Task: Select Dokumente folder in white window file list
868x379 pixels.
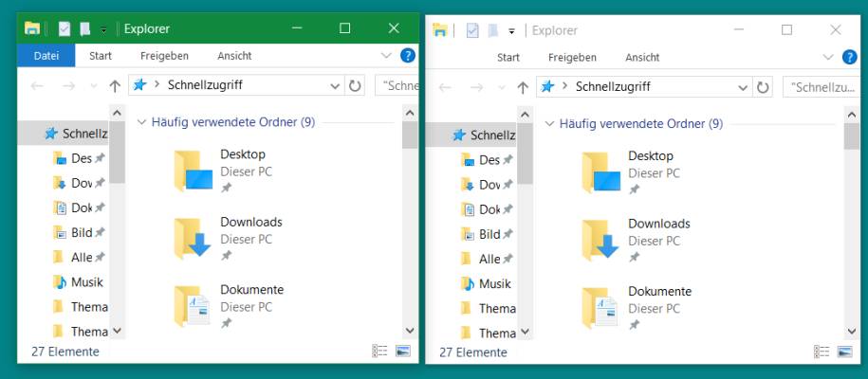Action: [637, 308]
